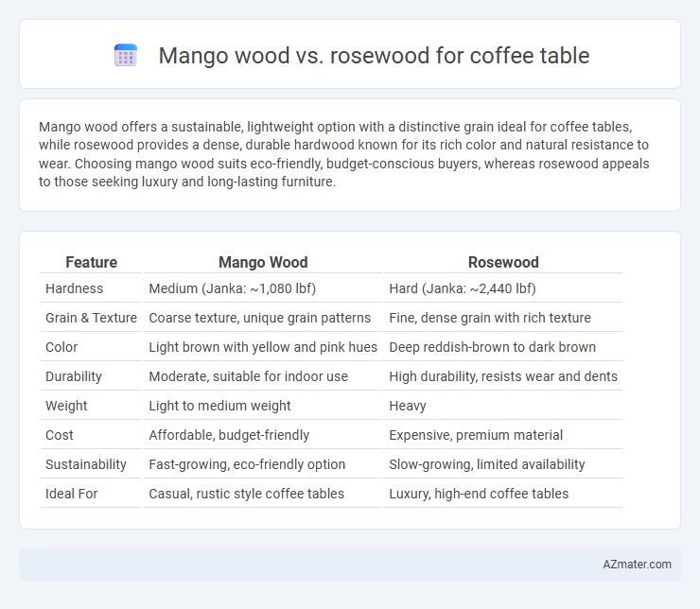This screenshot has height=609, width=700.
Task: Select 'Luxury, high-end coffee tables' cell
Action: tap(479, 494)
